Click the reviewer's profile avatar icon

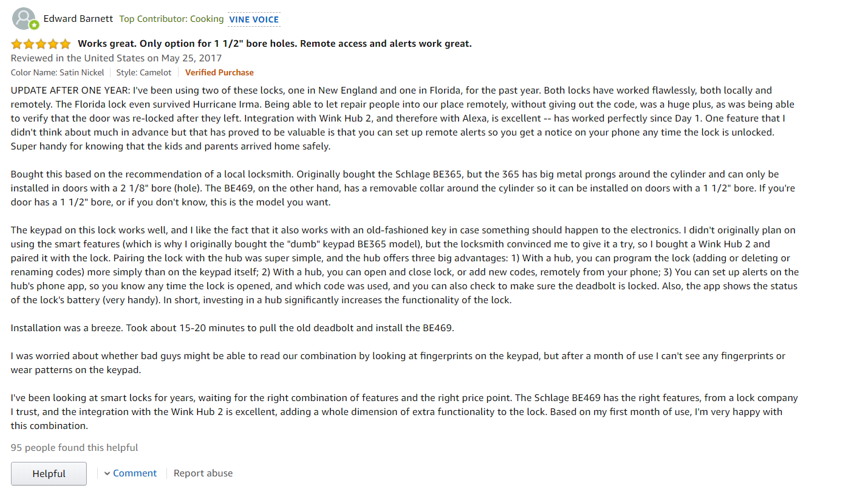[24, 19]
